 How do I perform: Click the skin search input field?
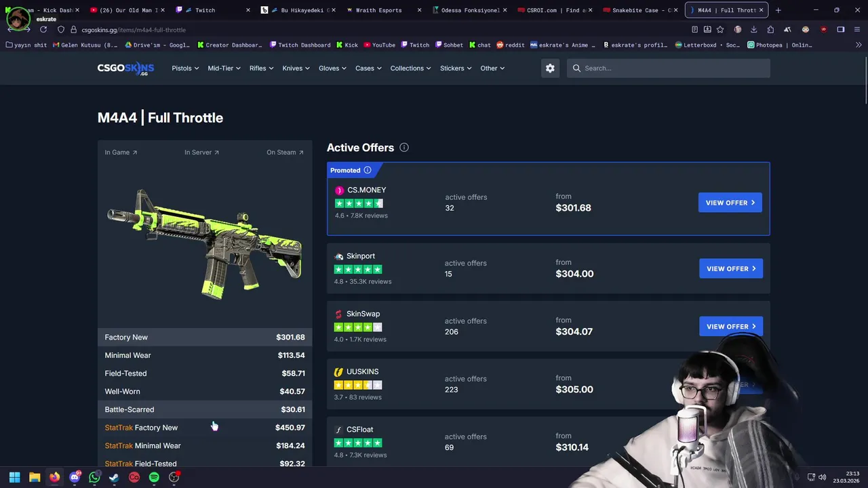click(668, 68)
